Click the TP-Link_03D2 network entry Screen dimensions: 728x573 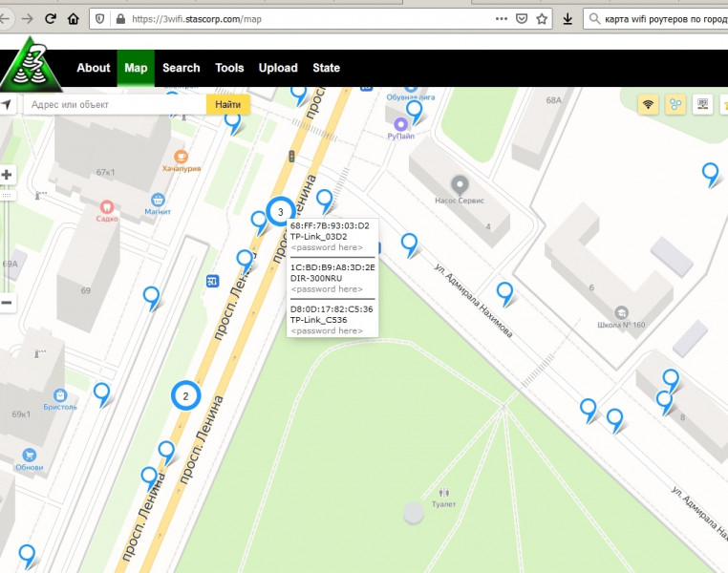pos(318,236)
